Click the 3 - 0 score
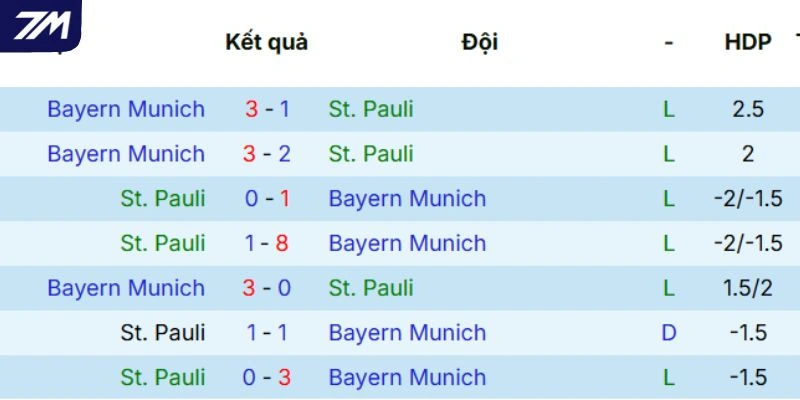Image resolution: width=800 pixels, height=400 pixels. 267,288
